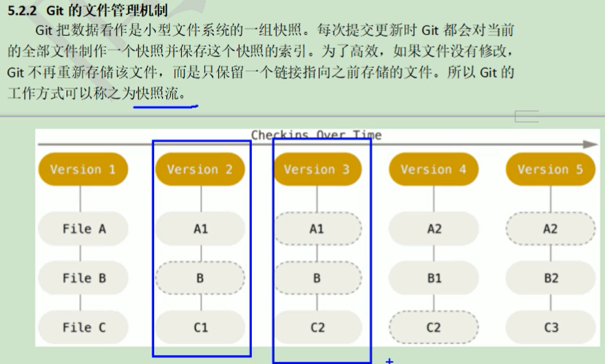Viewport: 605px width, 364px height.
Task: Click the "A1" box under Version 2
Action: [x=200, y=228]
